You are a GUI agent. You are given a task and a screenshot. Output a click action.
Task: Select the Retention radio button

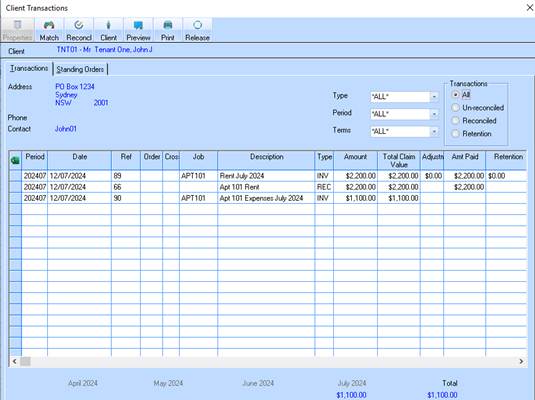pos(456,133)
